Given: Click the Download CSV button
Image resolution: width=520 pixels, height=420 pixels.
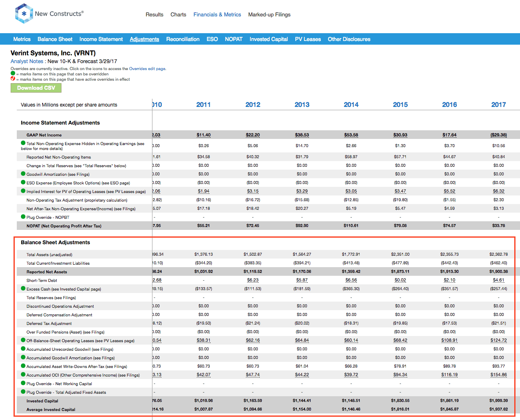Looking at the screenshot, I should coord(36,88).
